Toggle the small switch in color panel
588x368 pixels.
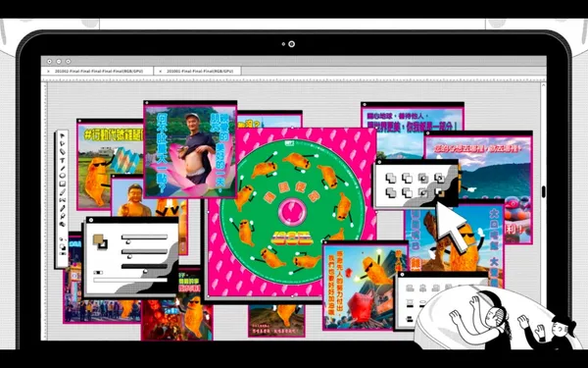[x=98, y=273]
